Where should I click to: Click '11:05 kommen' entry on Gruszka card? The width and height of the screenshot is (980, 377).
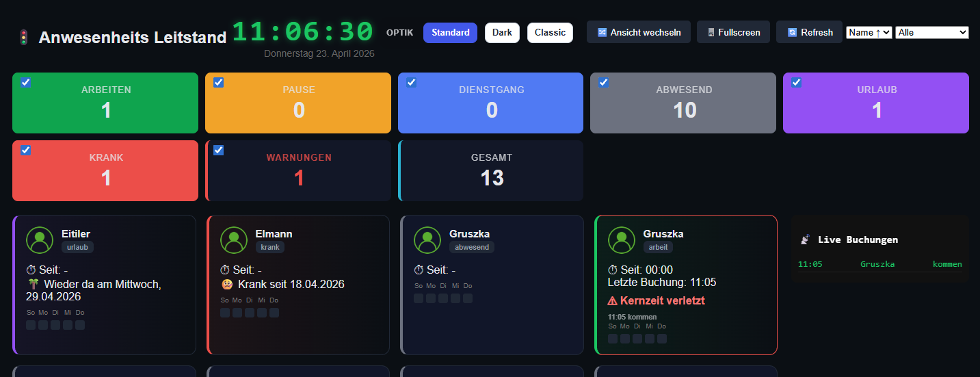tap(632, 317)
